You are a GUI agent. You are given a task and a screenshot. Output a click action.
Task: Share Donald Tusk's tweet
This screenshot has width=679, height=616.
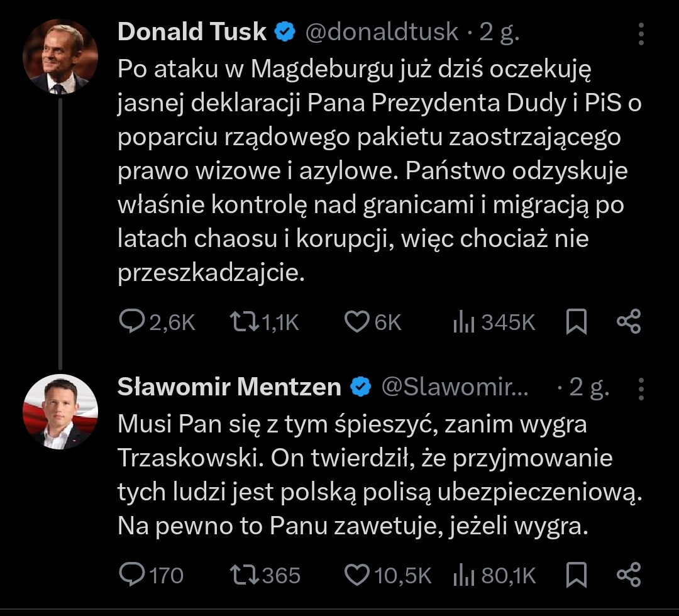click(629, 322)
